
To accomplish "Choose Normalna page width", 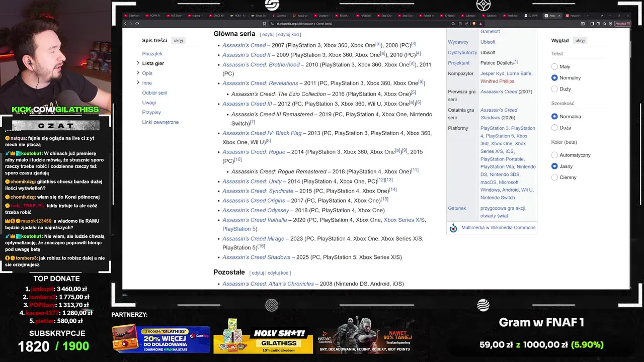I will coord(554,116).
